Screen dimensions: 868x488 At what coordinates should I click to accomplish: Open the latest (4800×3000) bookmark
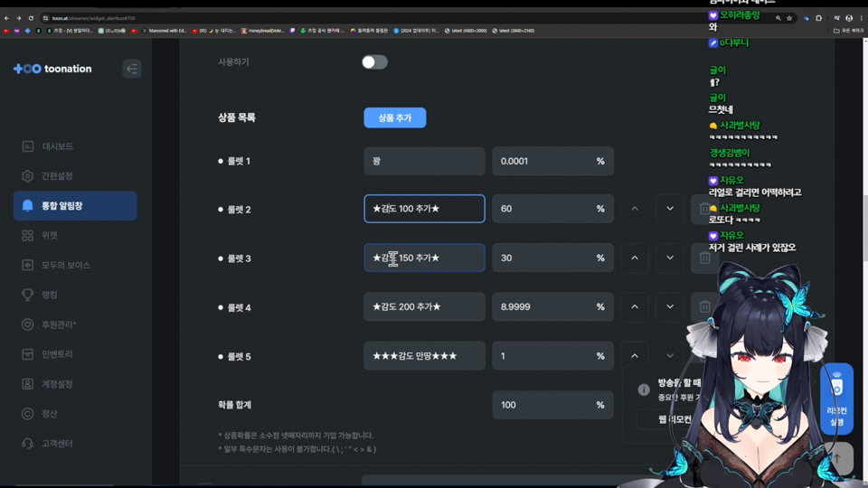pos(466,31)
